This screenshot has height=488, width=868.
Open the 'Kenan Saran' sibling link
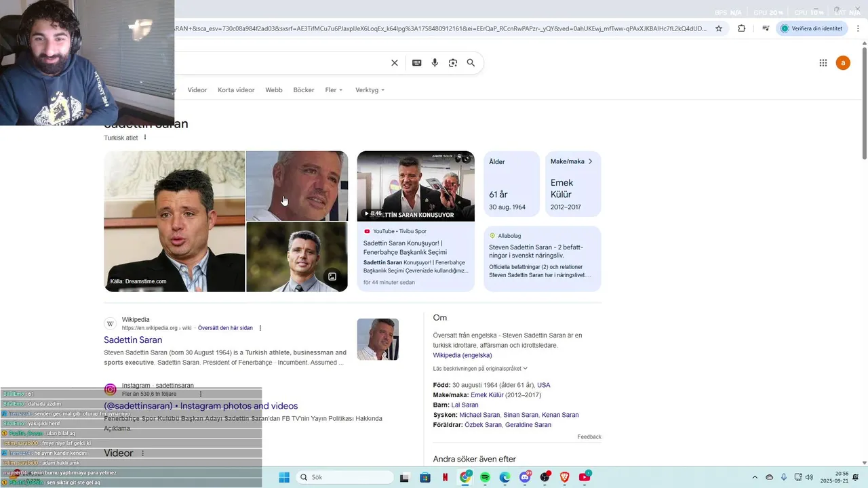point(560,415)
